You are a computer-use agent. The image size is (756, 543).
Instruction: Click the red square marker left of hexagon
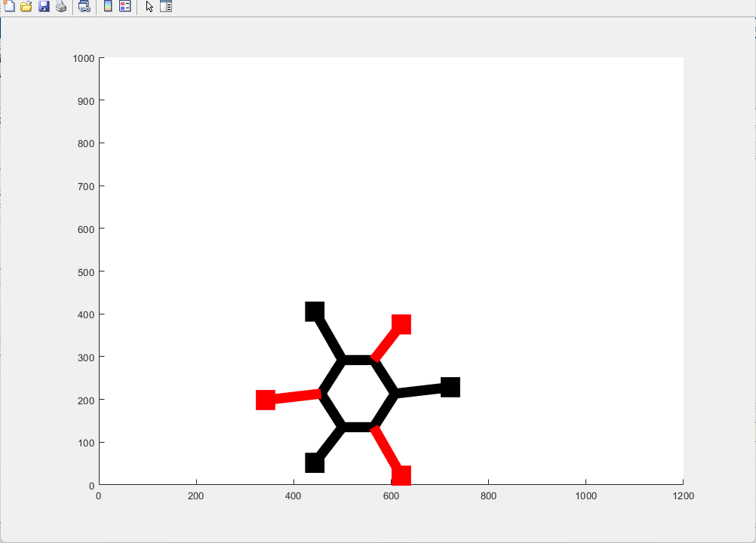(265, 400)
